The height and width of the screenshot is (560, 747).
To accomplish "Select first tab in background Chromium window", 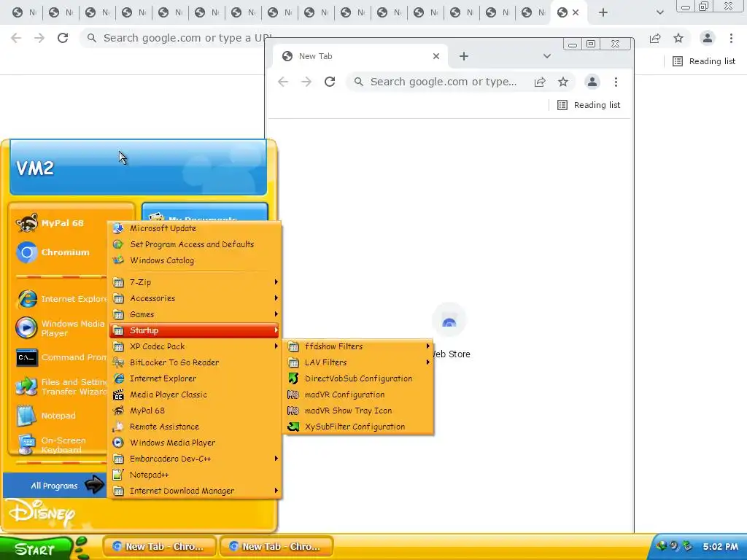I will click(x=23, y=12).
